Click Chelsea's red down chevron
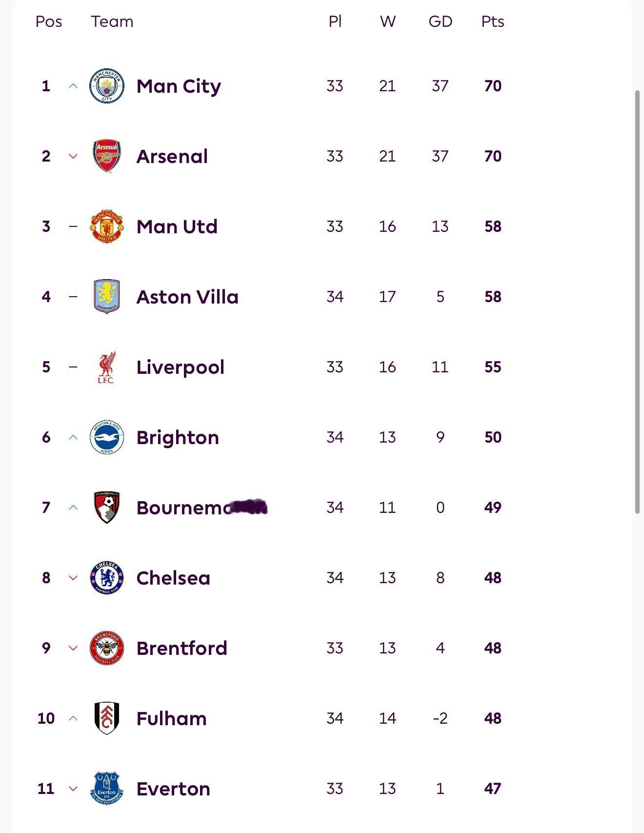644x833 pixels. point(73,578)
